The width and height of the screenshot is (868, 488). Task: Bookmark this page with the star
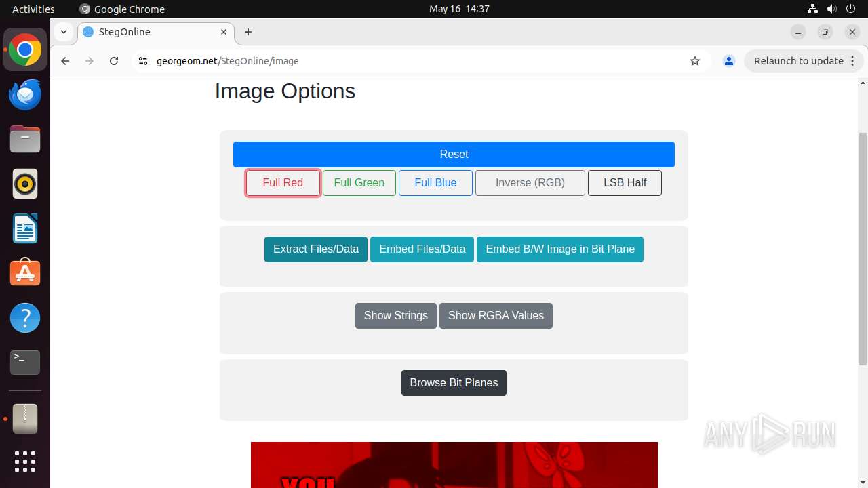[695, 61]
